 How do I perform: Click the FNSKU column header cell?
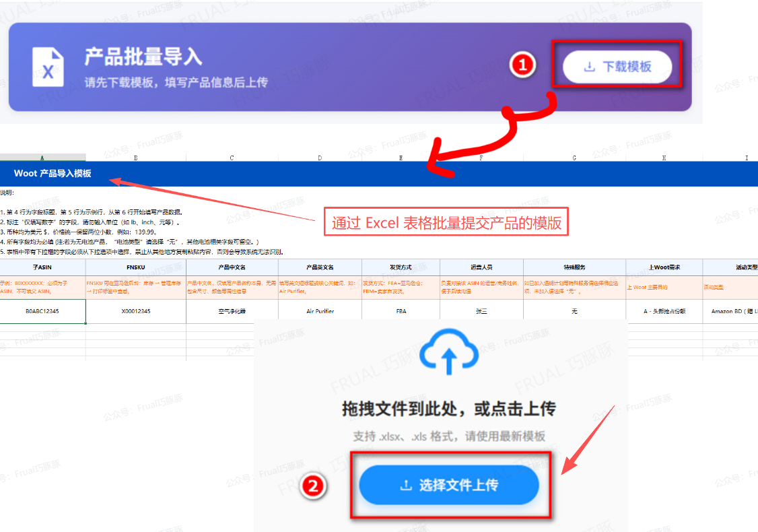pyautogui.click(x=136, y=267)
